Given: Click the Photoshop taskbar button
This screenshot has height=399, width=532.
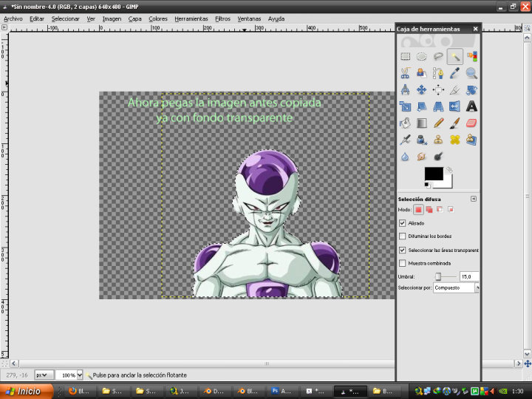Looking at the screenshot, I should click(x=282, y=391).
